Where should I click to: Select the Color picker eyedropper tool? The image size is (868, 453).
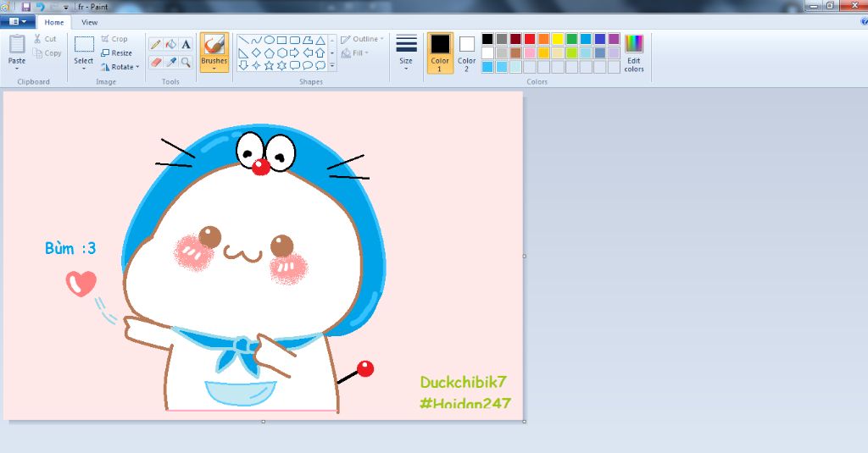[x=171, y=62]
